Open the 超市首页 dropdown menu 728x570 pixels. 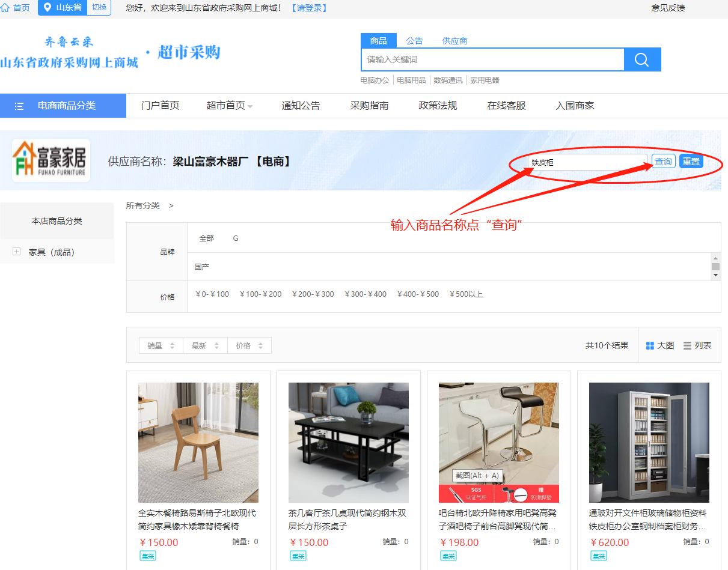230,106
